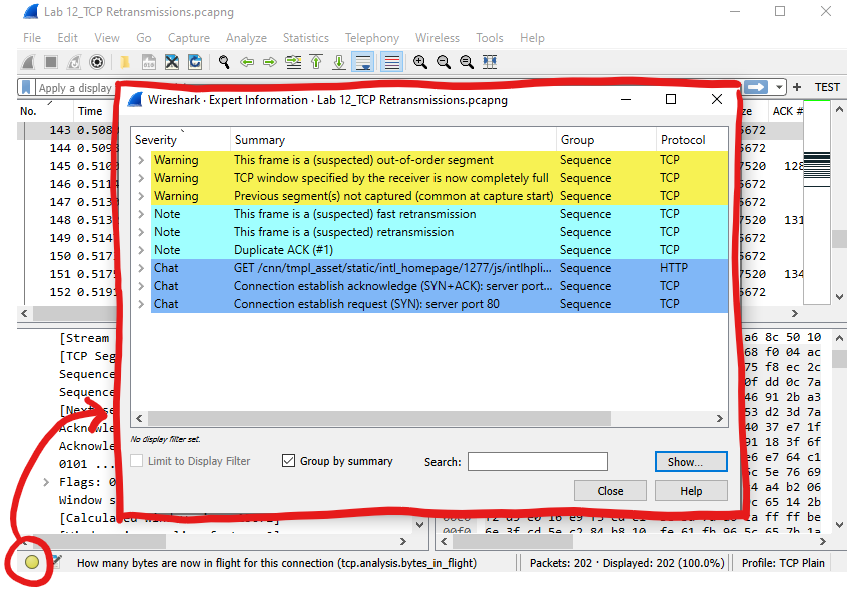847x589 pixels.
Task: Open the Analyze menu
Action: [246, 38]
